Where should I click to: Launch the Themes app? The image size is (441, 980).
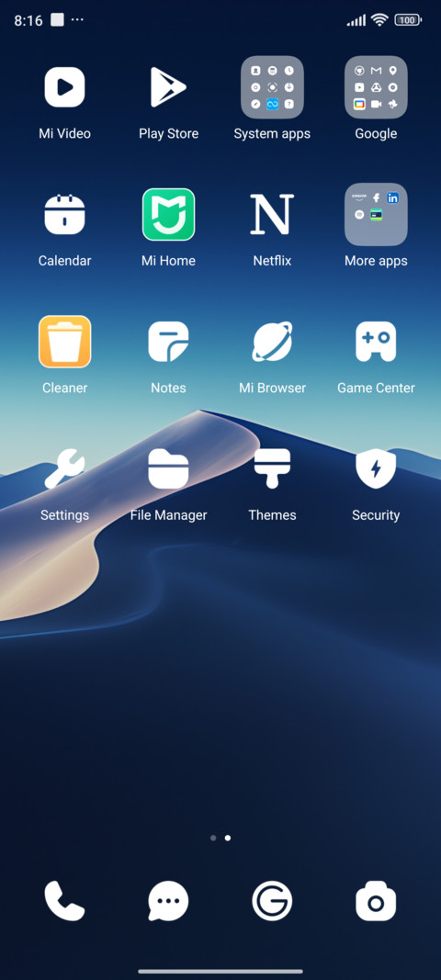(x=272, y=468)
